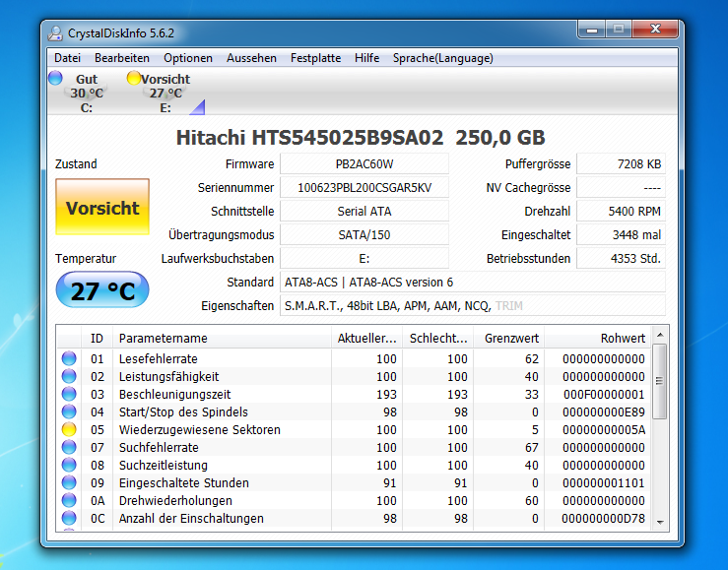Click the raw value 000000001101
The image size is (728, 570).
[x=604, y=483]
